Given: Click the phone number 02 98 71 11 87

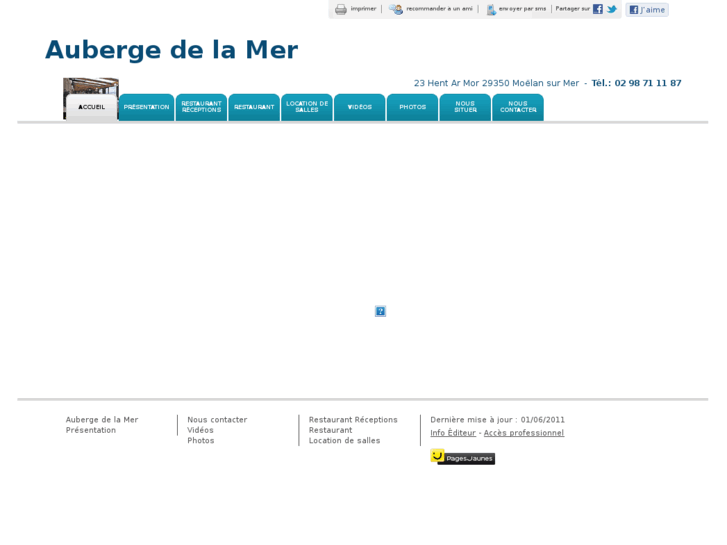Looking at the screenshot, I should (x=648, y=83).
